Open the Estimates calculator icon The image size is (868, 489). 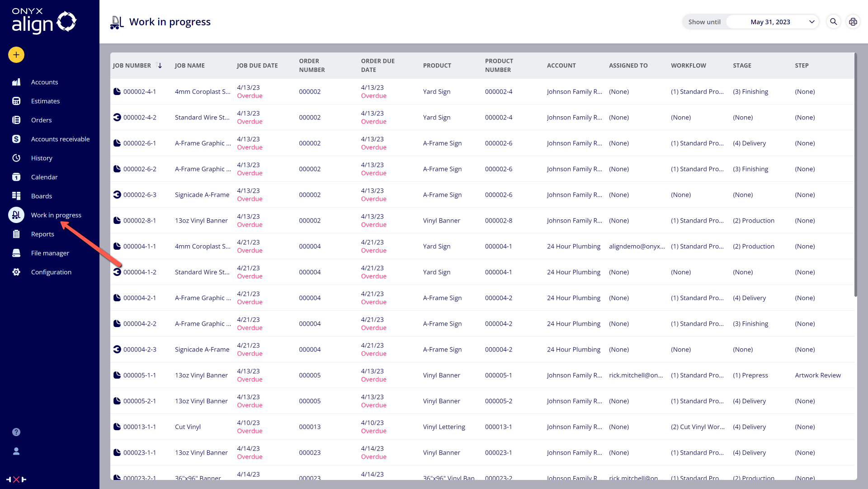16,101
